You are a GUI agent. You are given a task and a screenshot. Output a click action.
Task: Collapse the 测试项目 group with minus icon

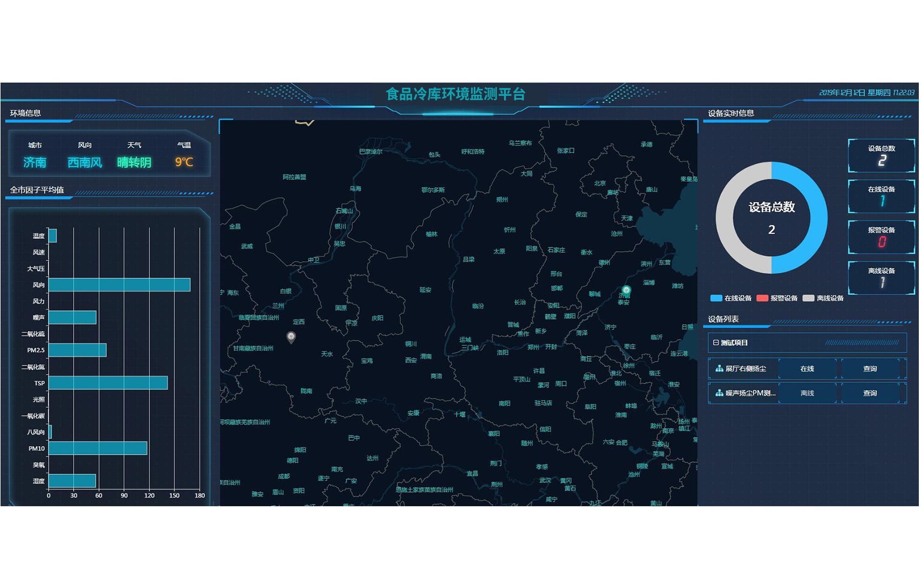716,343
